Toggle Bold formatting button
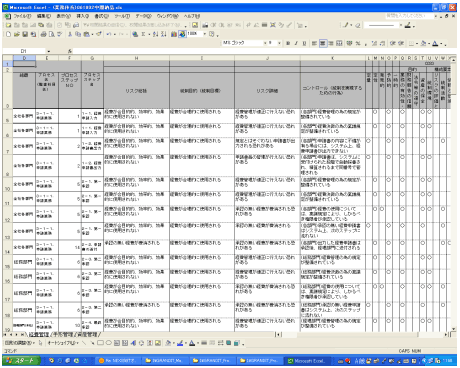Viewport: 460px width, 368px height. coord(288,43)
